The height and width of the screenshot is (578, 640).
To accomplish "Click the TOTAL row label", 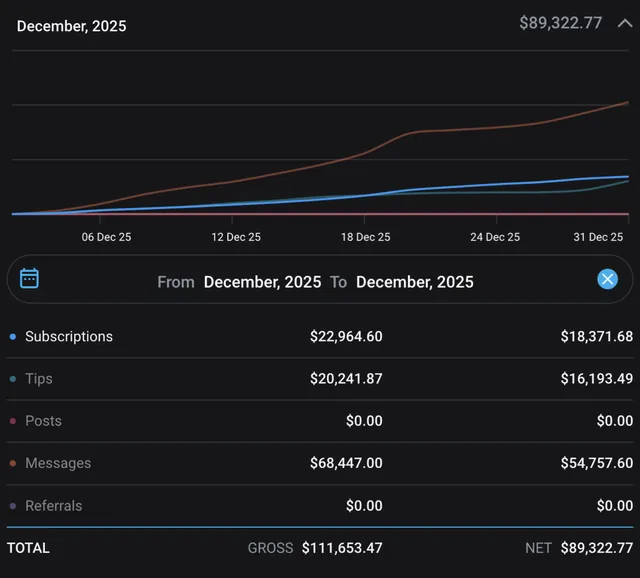I will [28, 548].
